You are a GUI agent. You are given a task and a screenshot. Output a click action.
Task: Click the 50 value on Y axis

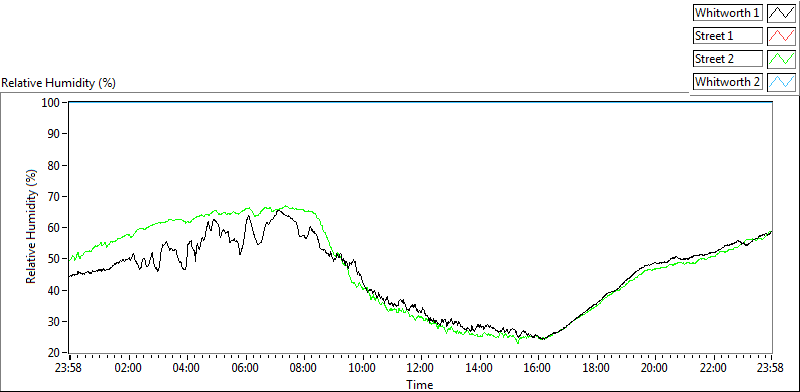55,259
